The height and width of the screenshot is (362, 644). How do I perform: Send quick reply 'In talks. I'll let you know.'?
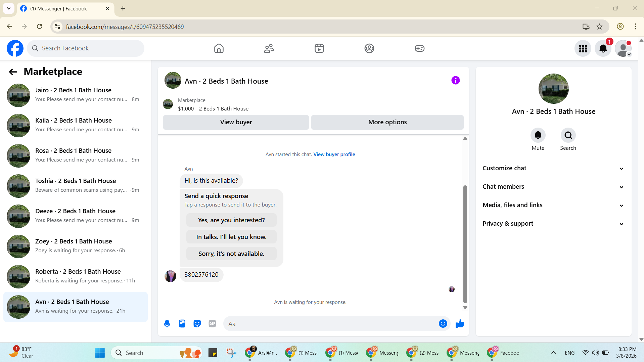231,237
